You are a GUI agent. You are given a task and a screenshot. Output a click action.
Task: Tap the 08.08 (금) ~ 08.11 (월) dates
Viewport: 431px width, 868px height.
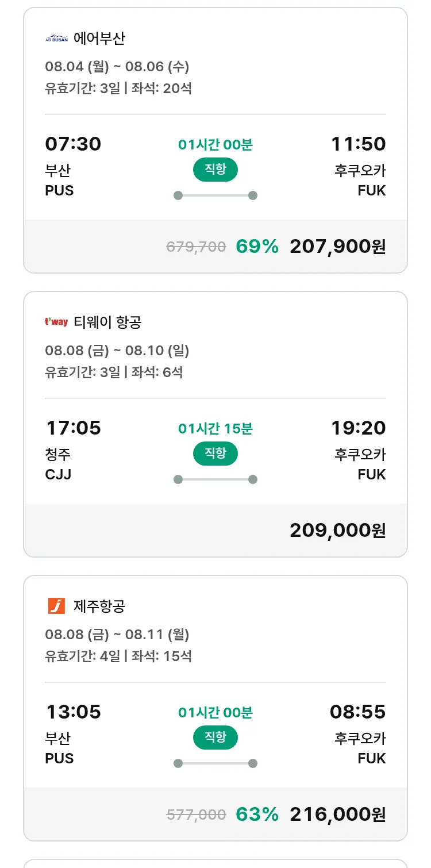pyautogui.click(x=117, y=635)
